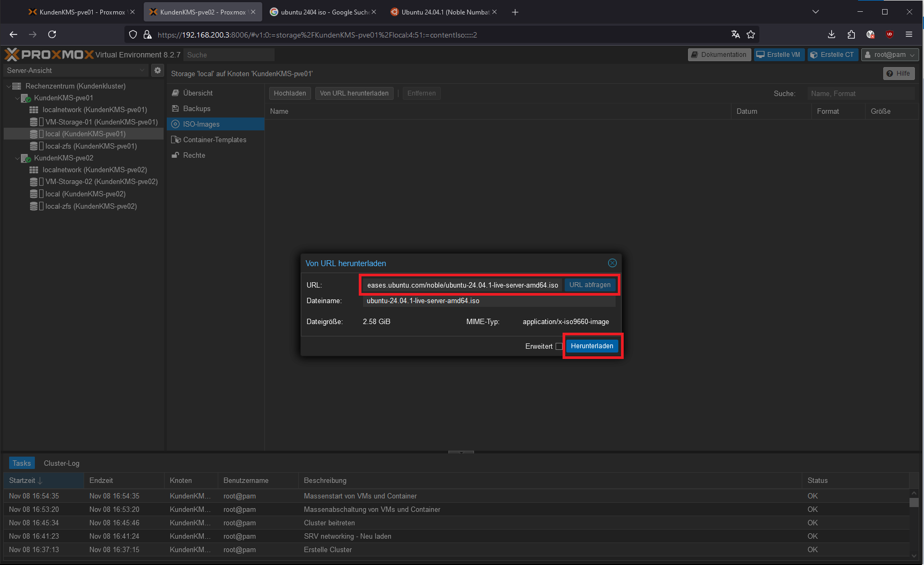Image resolution: width=924 pixels, height=565 pixels.
Task: Click the Server-Ansicht settings gear icon
Action: coord(157,70)
